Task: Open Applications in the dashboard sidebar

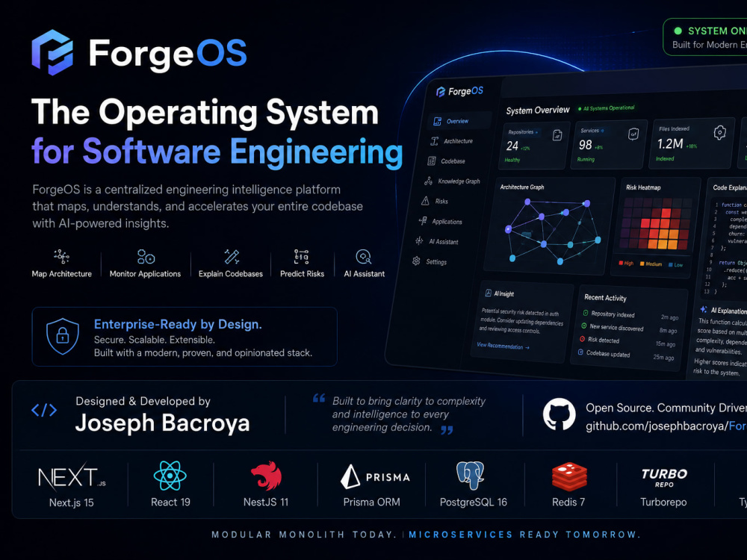Action: (441, 222)
